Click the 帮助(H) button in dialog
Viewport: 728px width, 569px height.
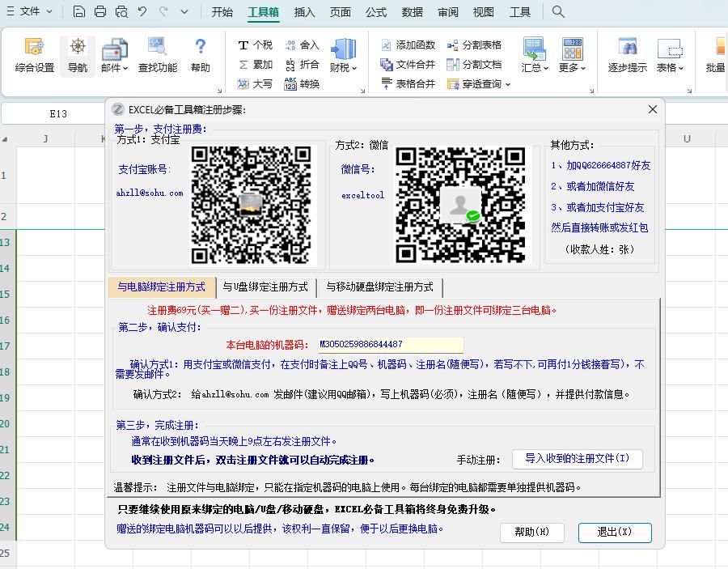[532, 533]
